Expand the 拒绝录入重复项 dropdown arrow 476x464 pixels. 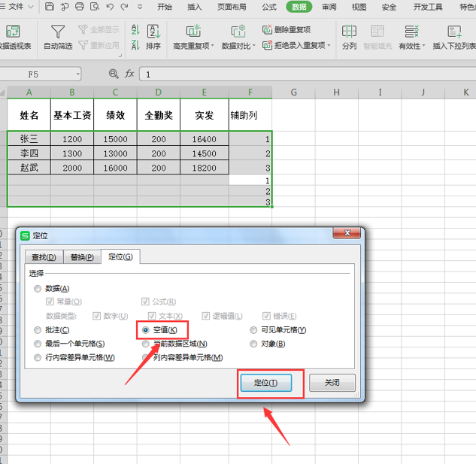329,46
